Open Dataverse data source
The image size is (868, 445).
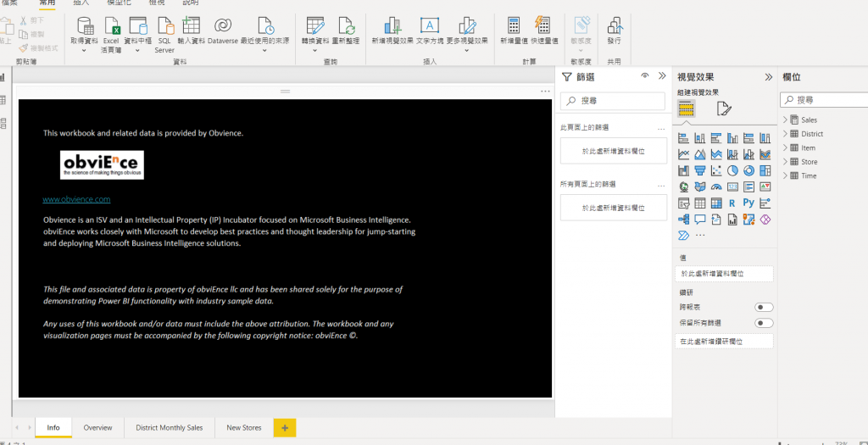(x=223, y=31)
